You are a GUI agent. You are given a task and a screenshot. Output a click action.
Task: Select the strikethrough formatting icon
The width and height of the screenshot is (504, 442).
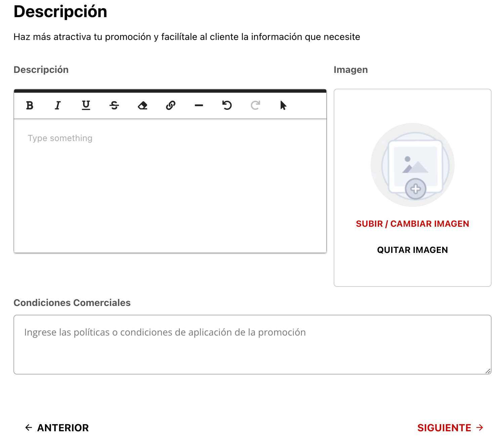(x=114, y=105)
